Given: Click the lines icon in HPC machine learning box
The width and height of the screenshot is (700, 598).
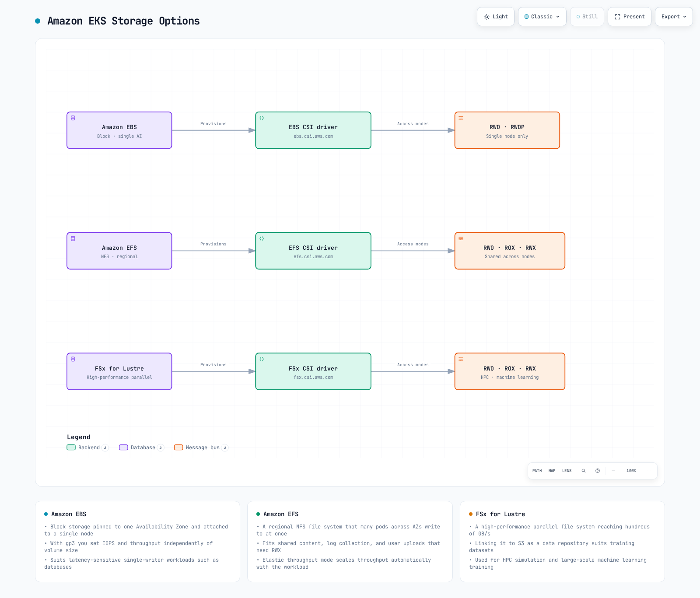Looking at the screenshot, I should (x=461, y=359).
